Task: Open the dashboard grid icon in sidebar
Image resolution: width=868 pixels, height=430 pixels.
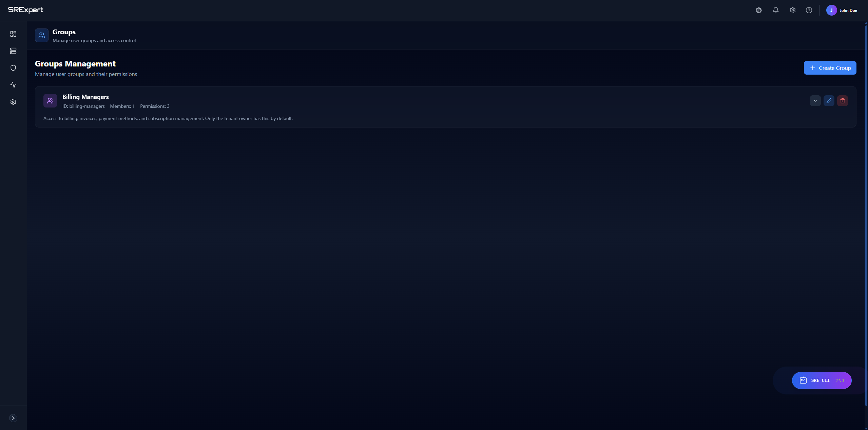Action: tap(13, 34)
